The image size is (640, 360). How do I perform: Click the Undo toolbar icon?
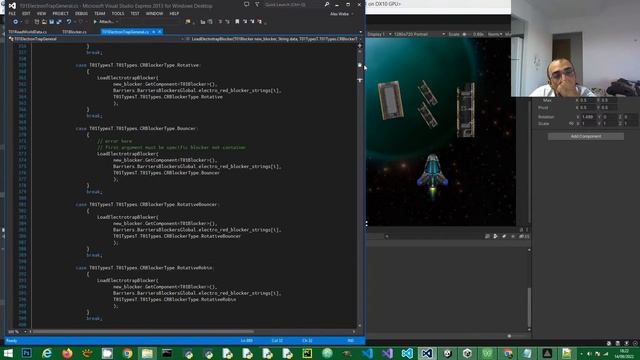69,22
